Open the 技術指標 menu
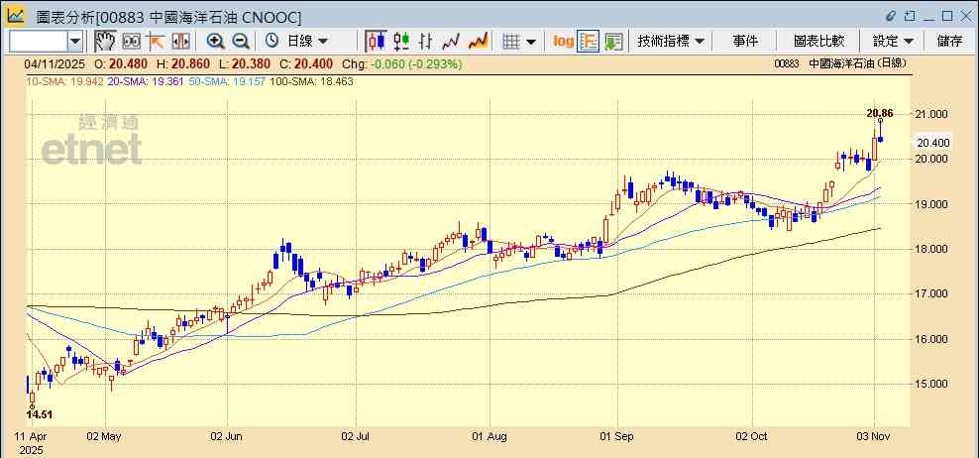The width and height of the screenshot is (980, 458). 671,41
